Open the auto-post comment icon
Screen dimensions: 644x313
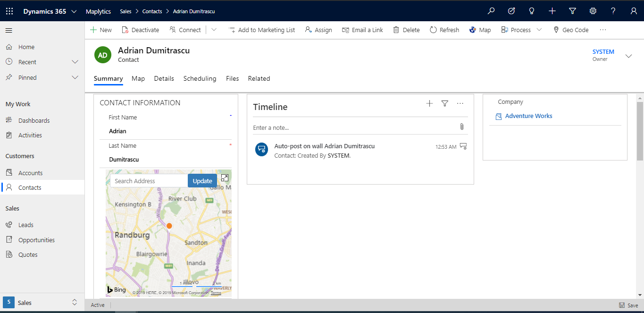click(463, 146)
